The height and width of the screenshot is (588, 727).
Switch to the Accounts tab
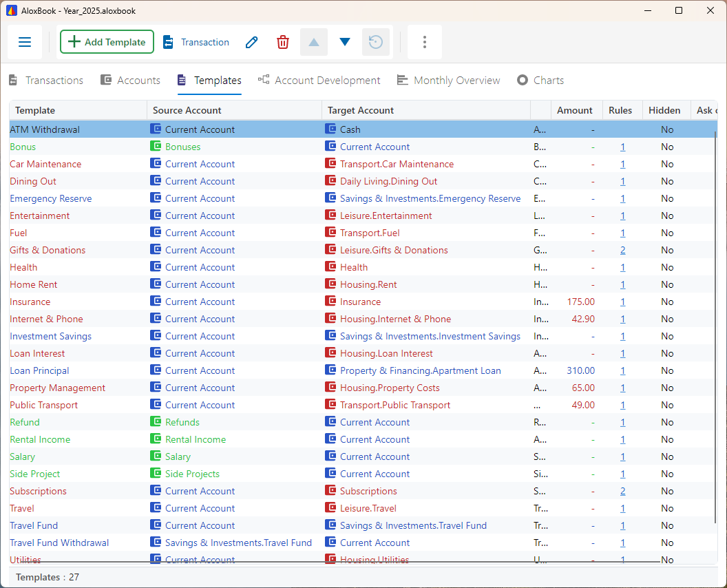click(130, 81)
